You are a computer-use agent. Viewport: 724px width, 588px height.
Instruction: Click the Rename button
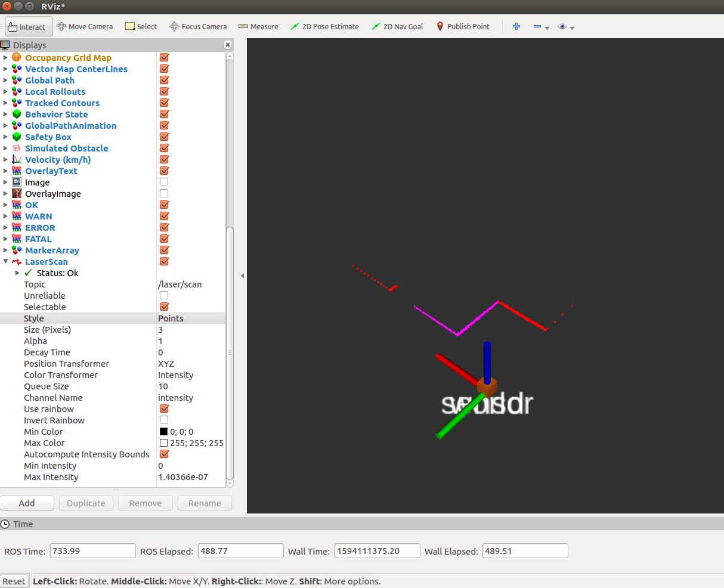click(205, 503)
